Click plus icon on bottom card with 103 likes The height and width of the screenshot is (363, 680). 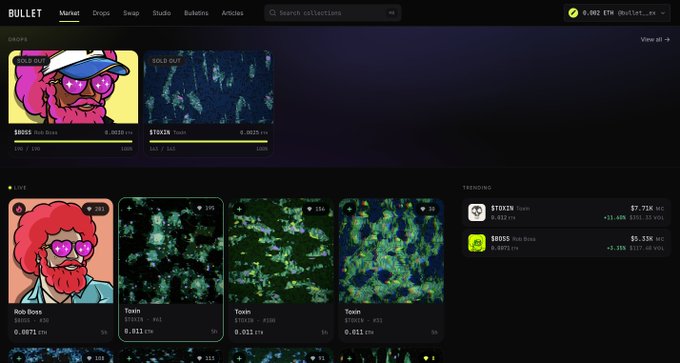pyautogui.click(x=19, y=358)
